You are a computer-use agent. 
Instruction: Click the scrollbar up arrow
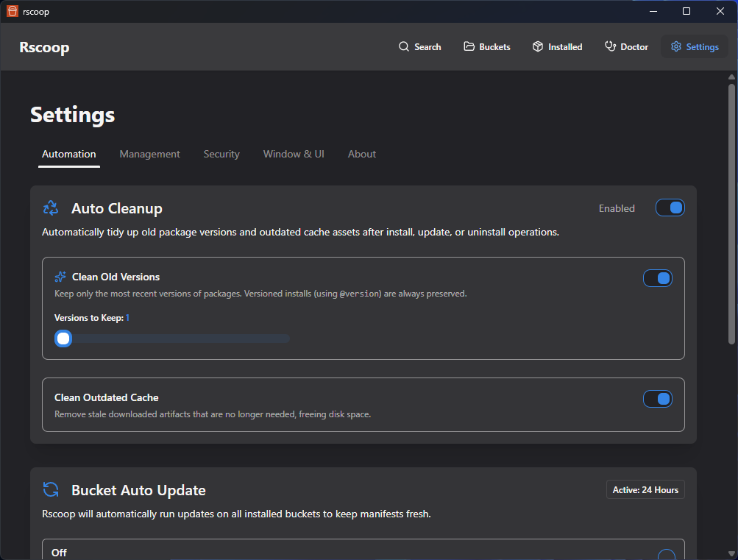[x=731, y=77]
